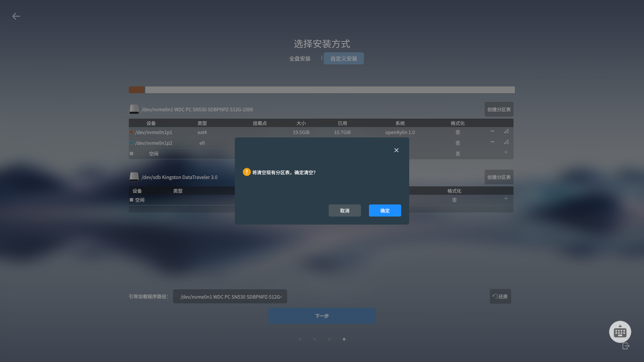Click the disk icon next to /dev/nvme0n1
644x362 pixels.
click(134, 109)
